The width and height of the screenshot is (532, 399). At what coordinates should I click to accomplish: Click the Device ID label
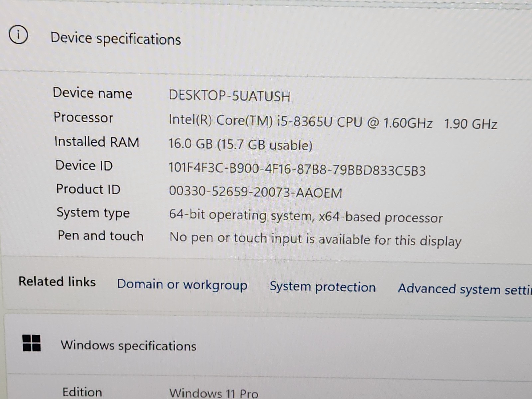point(84,165)
